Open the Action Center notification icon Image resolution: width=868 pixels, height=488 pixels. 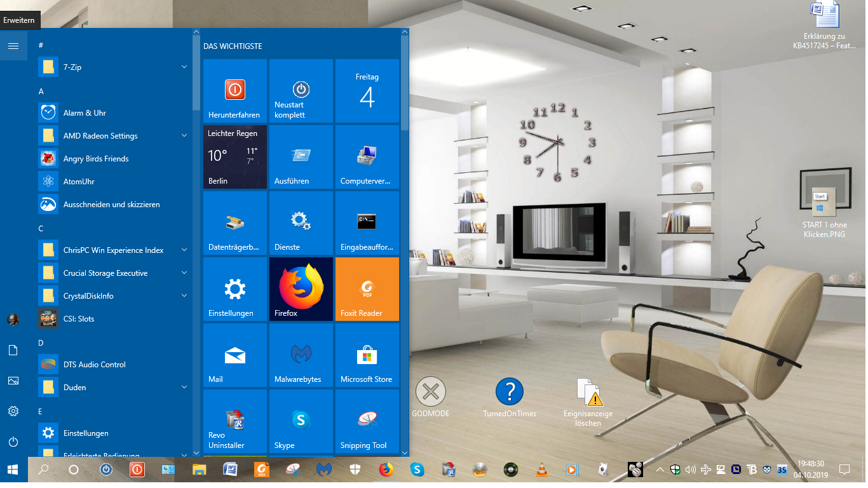(844, 470)
